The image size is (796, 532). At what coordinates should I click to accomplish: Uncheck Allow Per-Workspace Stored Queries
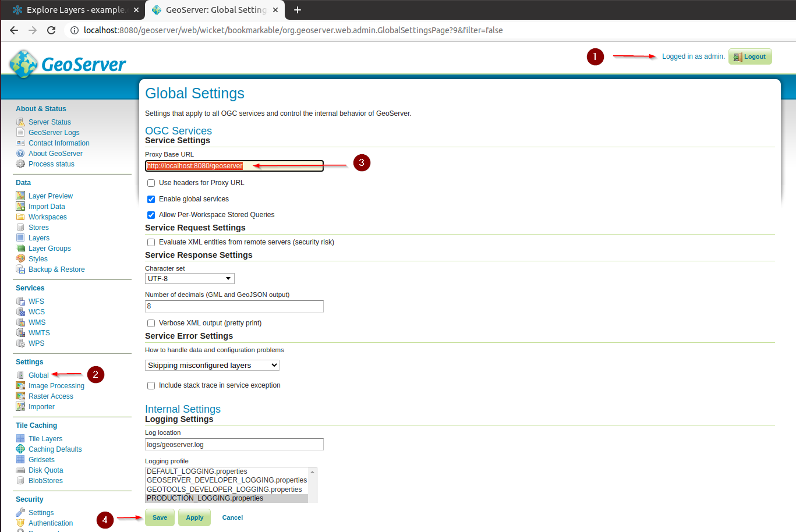pos(151,215)
